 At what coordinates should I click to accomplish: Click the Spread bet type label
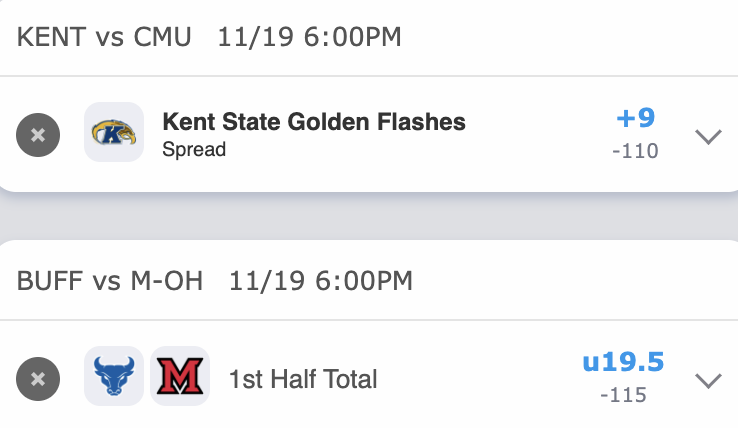(194, 150)
